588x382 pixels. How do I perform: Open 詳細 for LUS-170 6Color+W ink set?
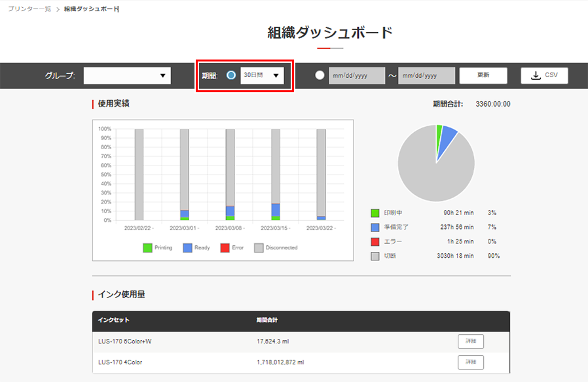(x=471, y=341)
